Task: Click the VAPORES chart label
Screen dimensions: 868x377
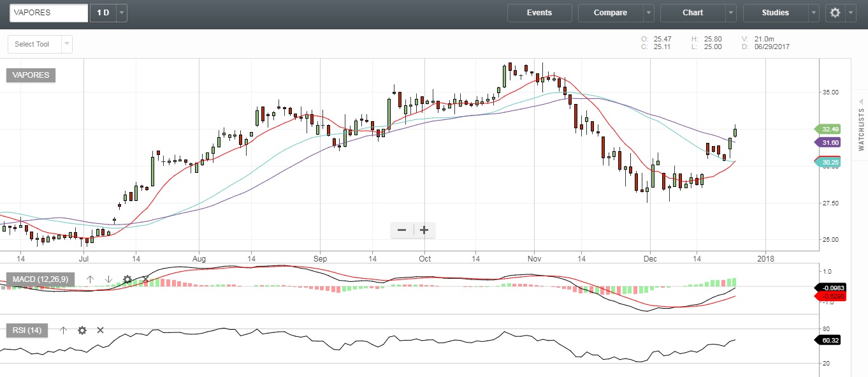Action: point(31,75)
